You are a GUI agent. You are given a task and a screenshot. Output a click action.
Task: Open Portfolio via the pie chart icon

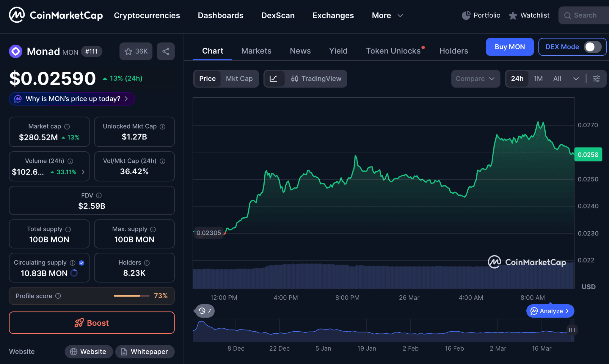[466, 15]
